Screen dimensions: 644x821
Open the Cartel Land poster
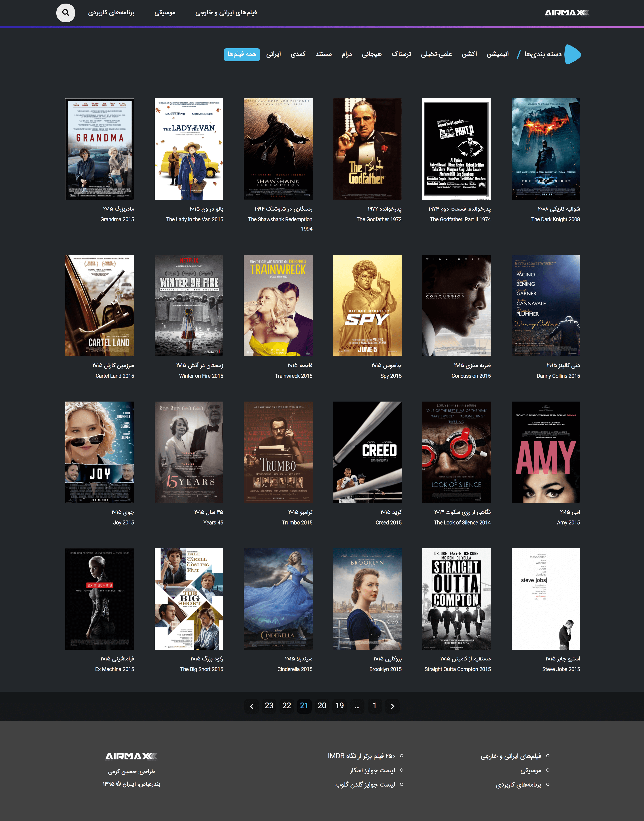pyautogui.click(x=100, y=306)
